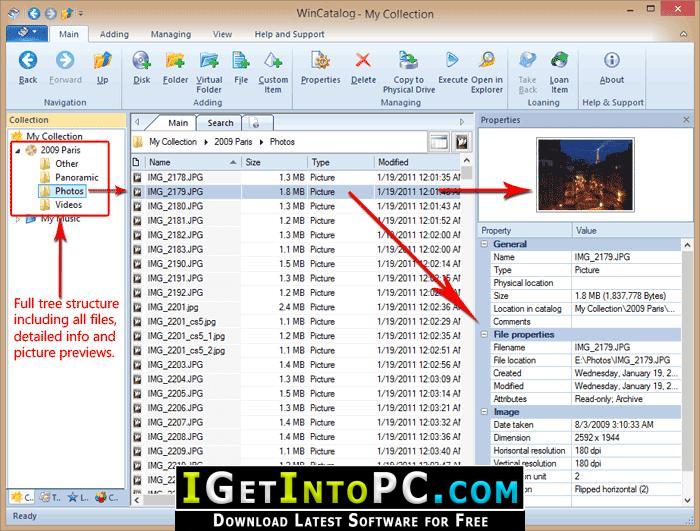
Task: Open the Managing ribbon tab
Action: click(171, 34)
